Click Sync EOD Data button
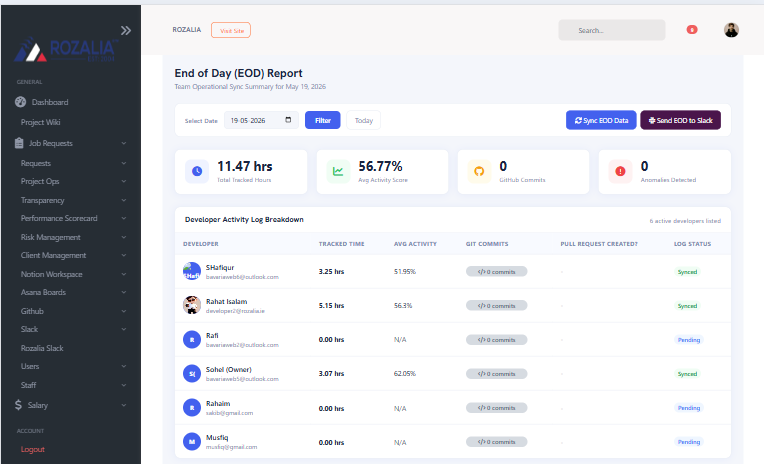This screenshot has width=764, height=464. pyautogui.click(x=601, y=120)
